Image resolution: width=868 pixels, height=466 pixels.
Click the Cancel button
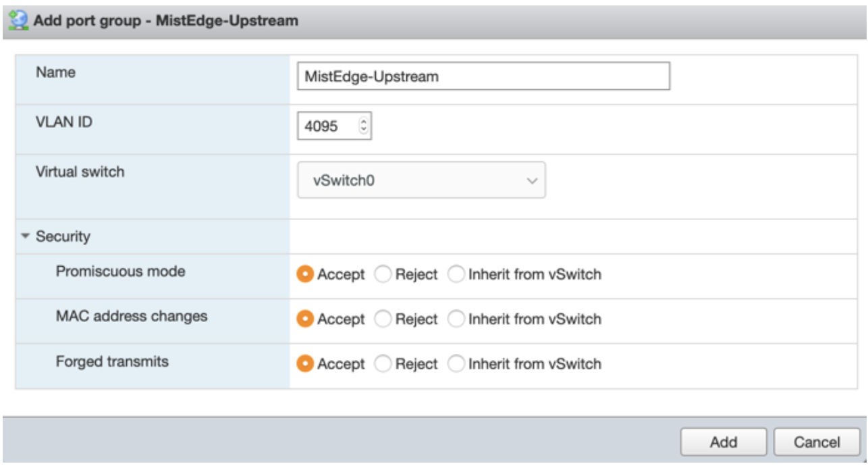point(817,442)
